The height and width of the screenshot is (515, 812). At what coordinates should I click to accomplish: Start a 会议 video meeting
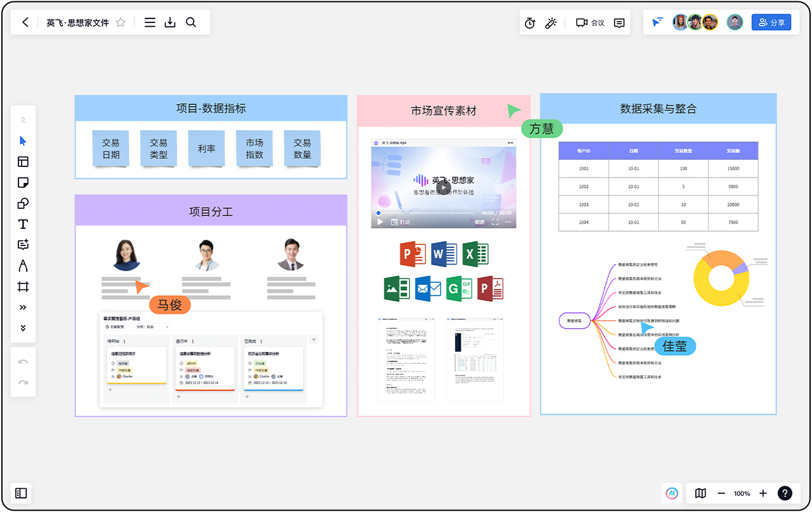point(590,23)
